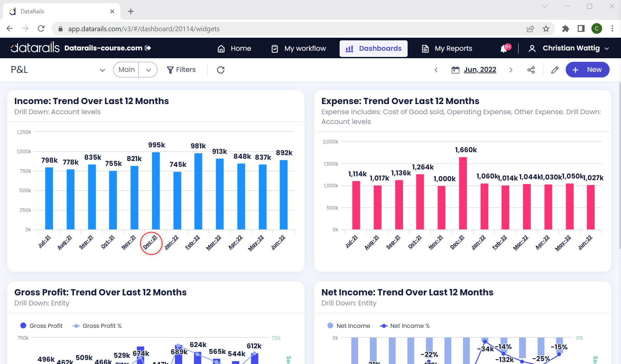Open the Filters panel
This screenshot has width=621, height=364.
[x=181, y=70]
